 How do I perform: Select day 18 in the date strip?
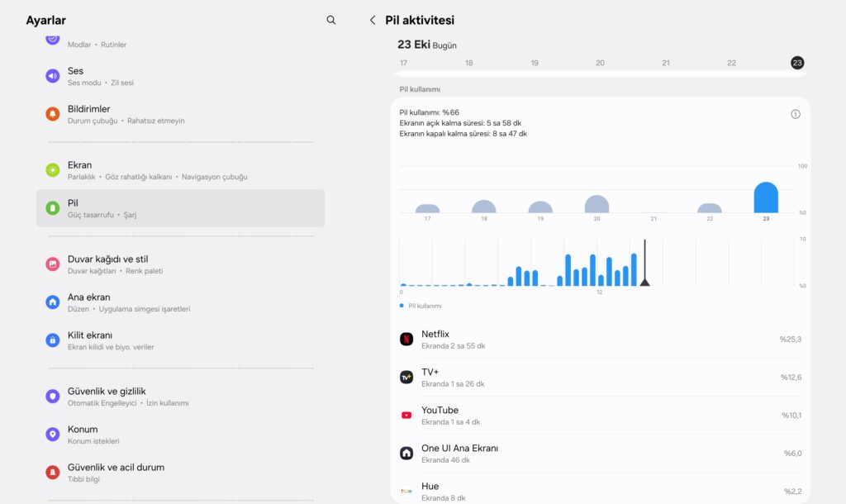pyautogui.click(x=468, y=63)
